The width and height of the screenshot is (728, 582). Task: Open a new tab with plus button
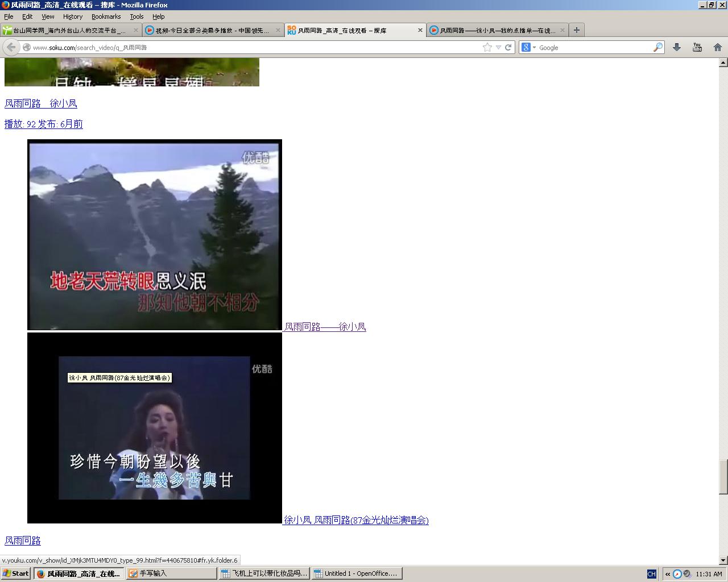point(577,30)
